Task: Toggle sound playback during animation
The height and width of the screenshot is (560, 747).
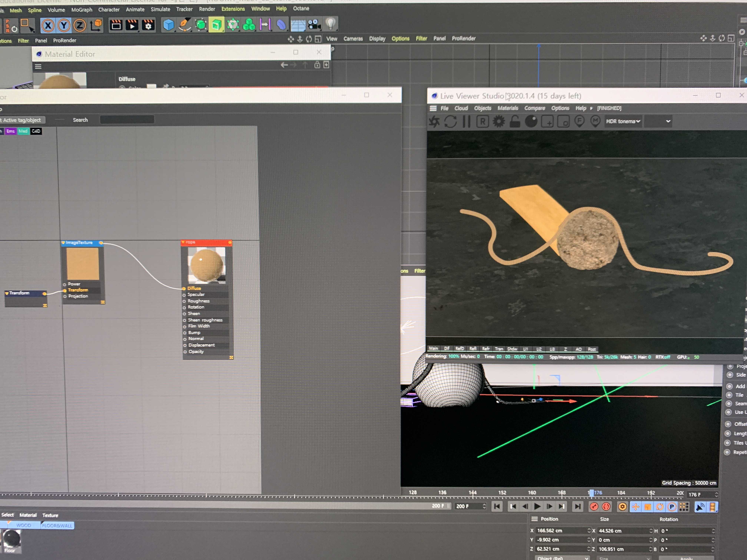Action: click(700, 507)
